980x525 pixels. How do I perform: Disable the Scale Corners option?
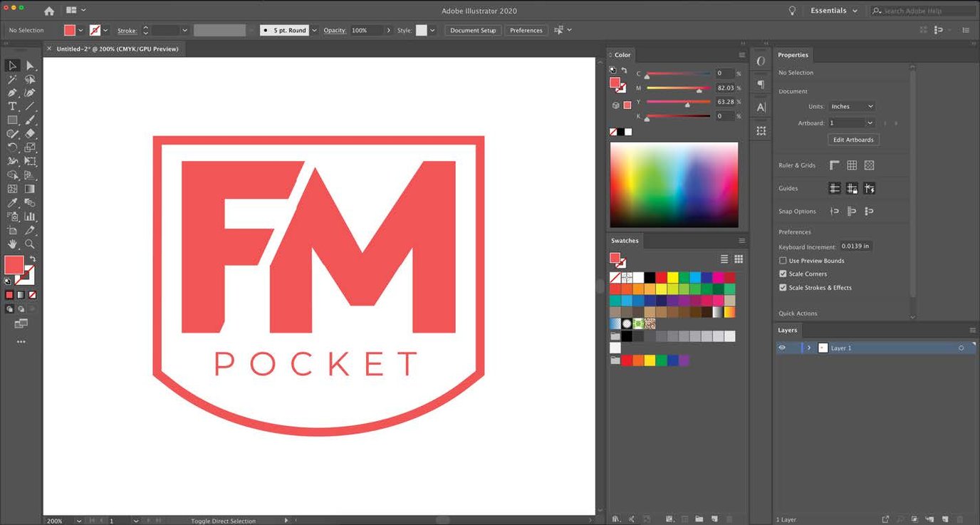pyautogui.click(x=783, y=274)
